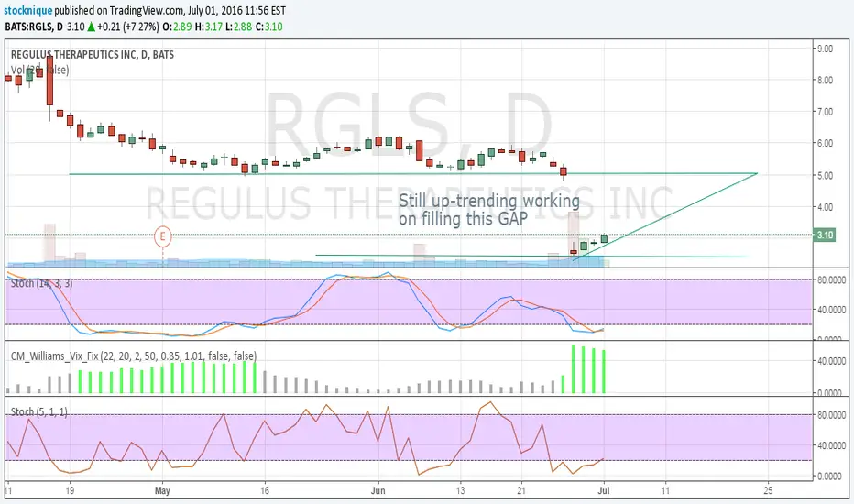The width and height of the screenshot is (854, 504).
Task: Click the high price value H:3.17
Action: click(x=209, y=27)
